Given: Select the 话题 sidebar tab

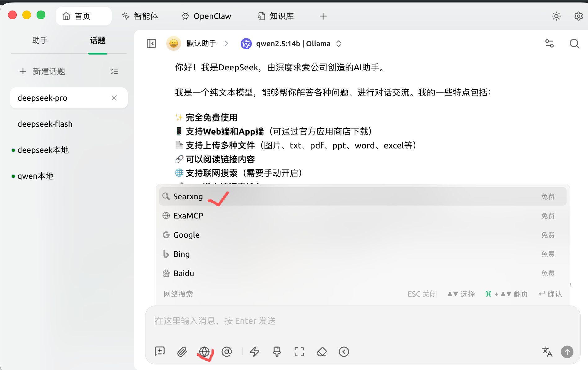Looking at the screenshot, I should 98,40.
